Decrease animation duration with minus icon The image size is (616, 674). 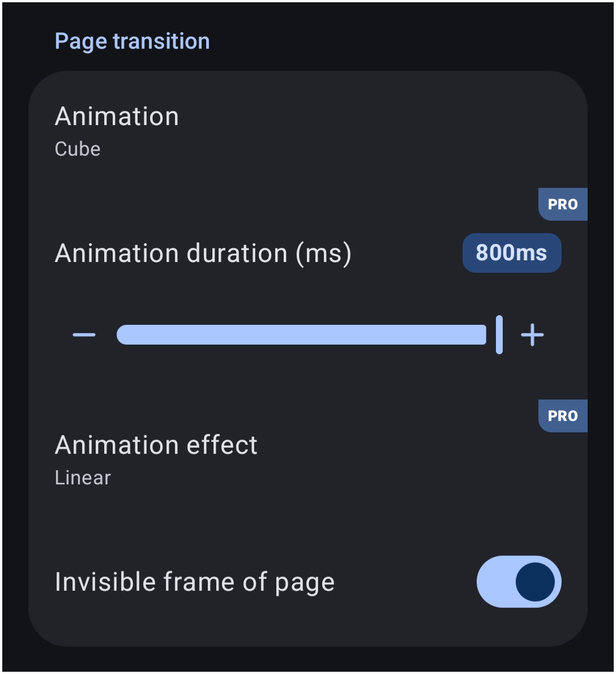[84, 334]
